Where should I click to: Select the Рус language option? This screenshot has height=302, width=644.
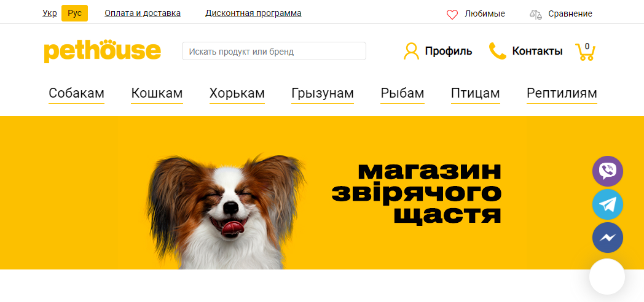(x=75, y=13)
